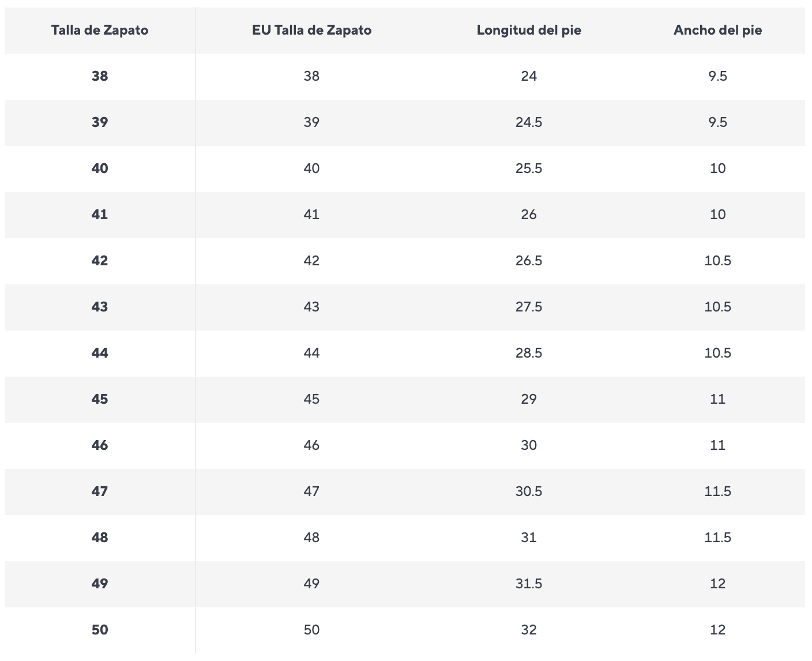Click the EU Talla de Zapato header
This screenshot has height=661, width=812.
pyautogui.click(x=311, y=31)
